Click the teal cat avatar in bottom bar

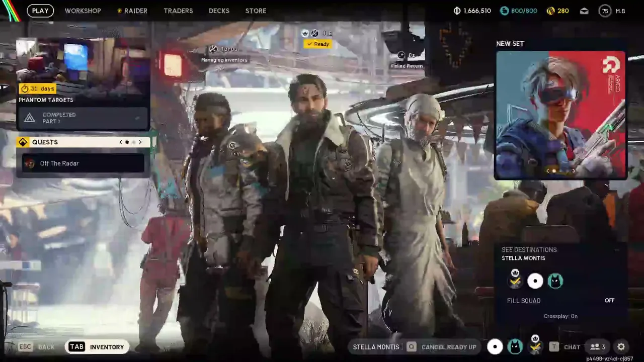pos(515,346)
